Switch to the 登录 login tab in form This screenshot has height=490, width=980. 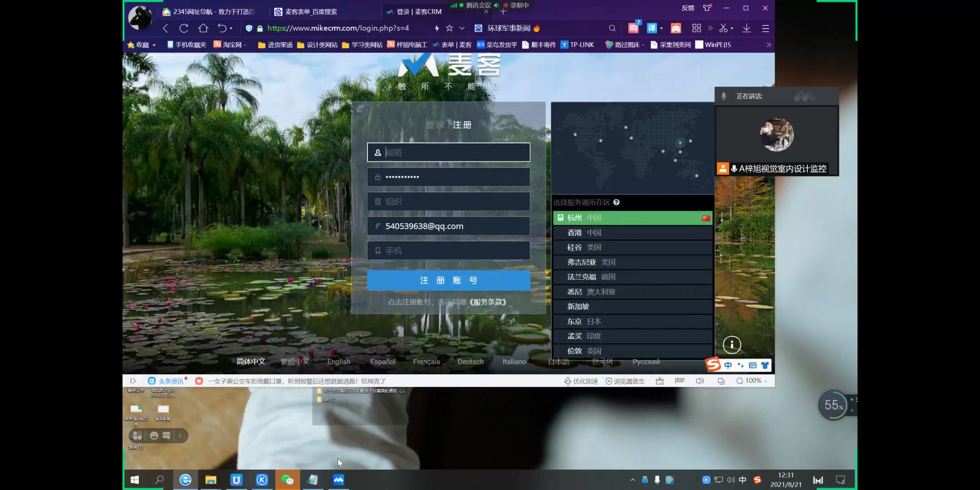point(435,125)
